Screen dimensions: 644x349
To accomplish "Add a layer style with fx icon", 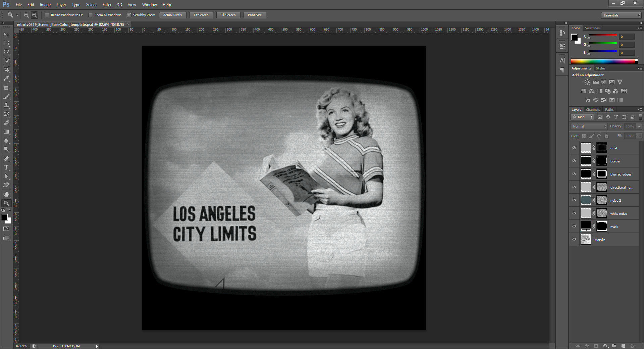I will click(587, 346).
